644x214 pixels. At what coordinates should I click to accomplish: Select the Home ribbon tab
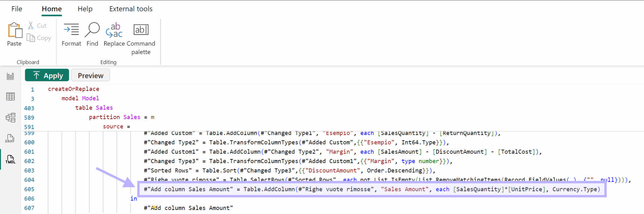[52, 9]
